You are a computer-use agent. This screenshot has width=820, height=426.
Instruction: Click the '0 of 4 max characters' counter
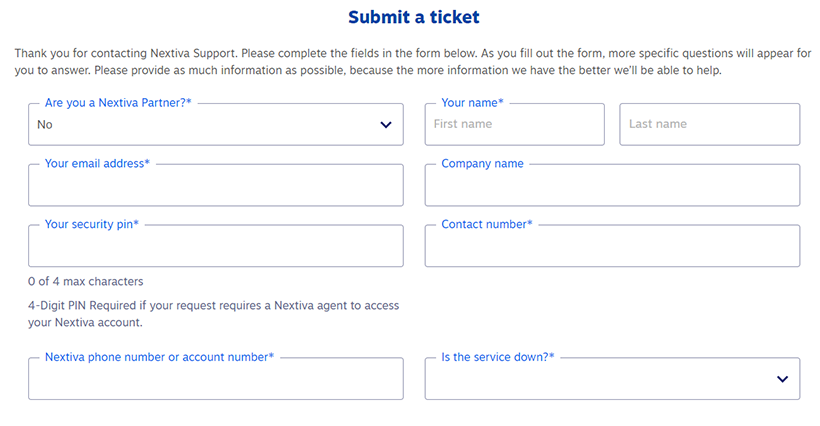86,282
